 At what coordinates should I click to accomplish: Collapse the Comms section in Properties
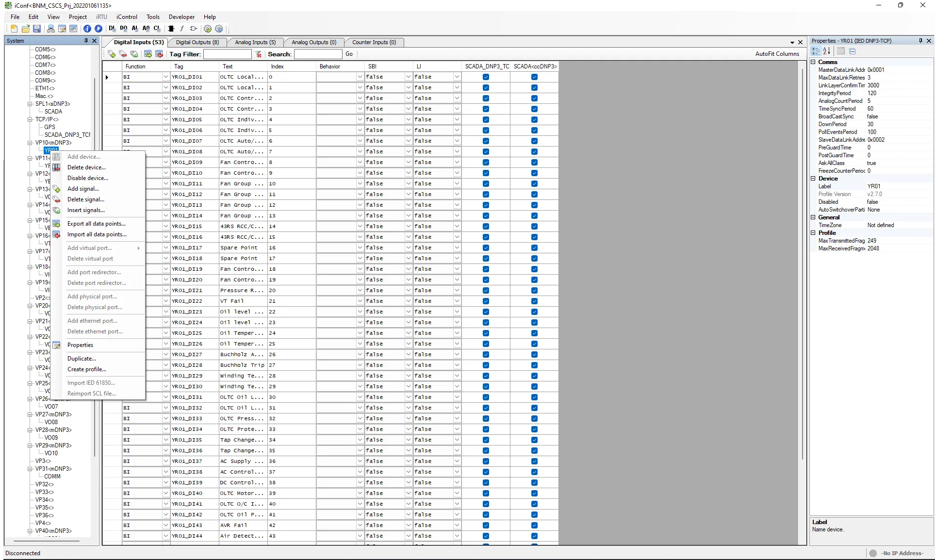(814, 62)
